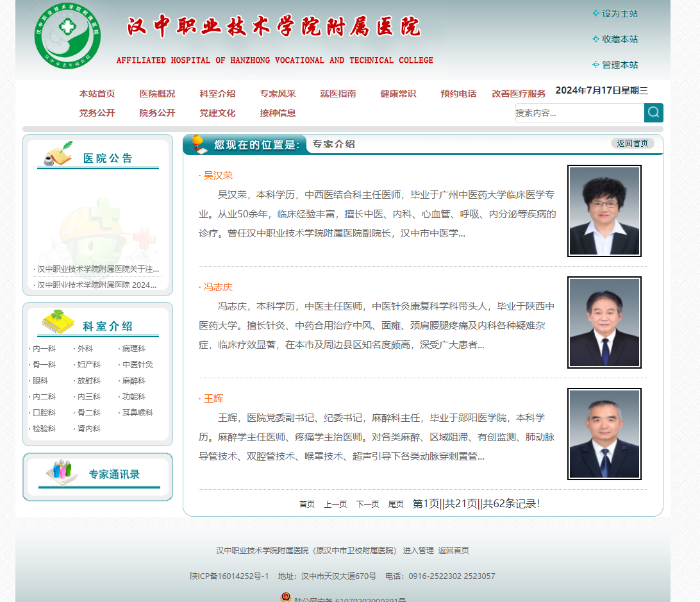Click 返回首页 link in footer
The height and width of the screenshot is (602, 700).
[454, 551]
